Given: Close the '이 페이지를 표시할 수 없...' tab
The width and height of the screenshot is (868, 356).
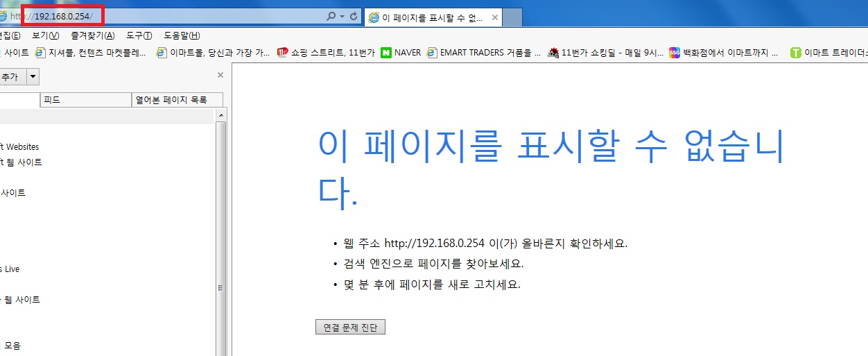Looking at the screenshot, I should [x=495, y=17].
